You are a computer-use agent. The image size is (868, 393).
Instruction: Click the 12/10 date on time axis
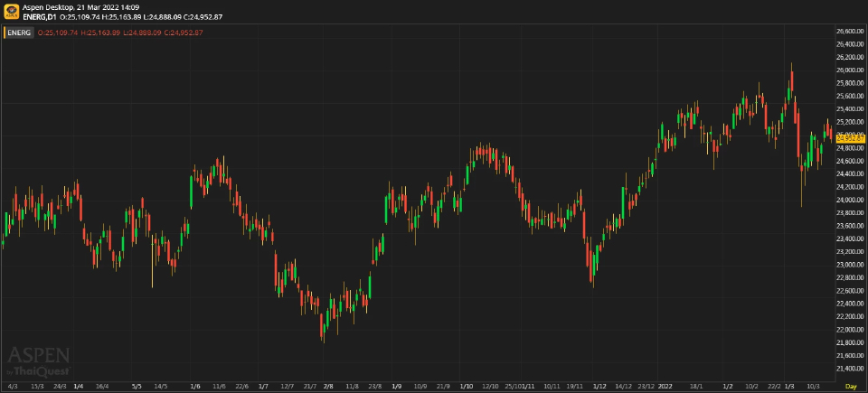click(491, 386)
